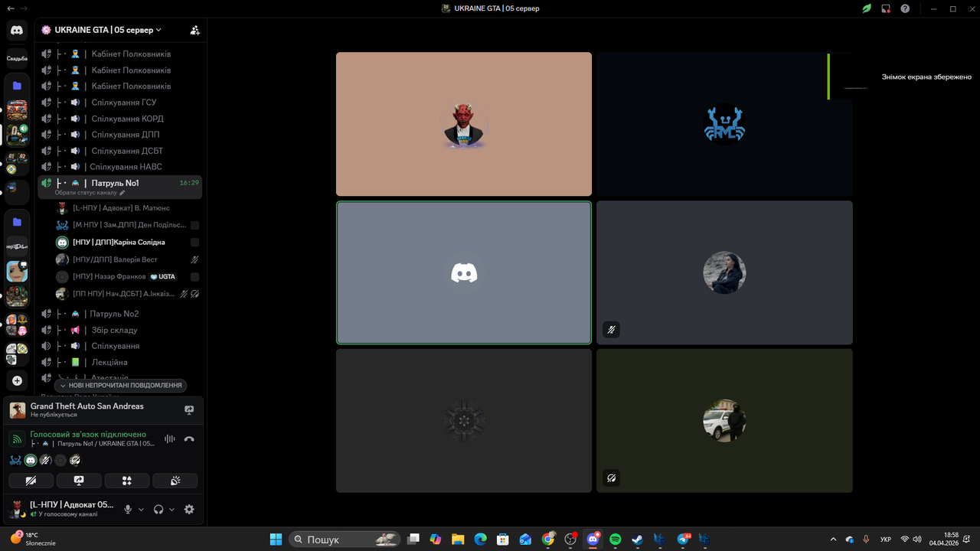The image size is (980, 551).
Task: Disconnect from the voice channel
Action: (x=189, y=439)
